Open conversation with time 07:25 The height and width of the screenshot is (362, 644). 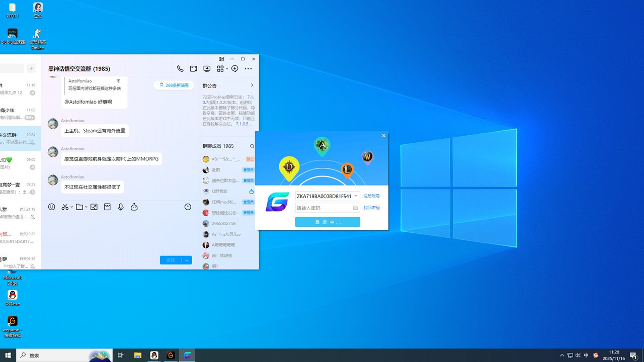coord(20,188)
